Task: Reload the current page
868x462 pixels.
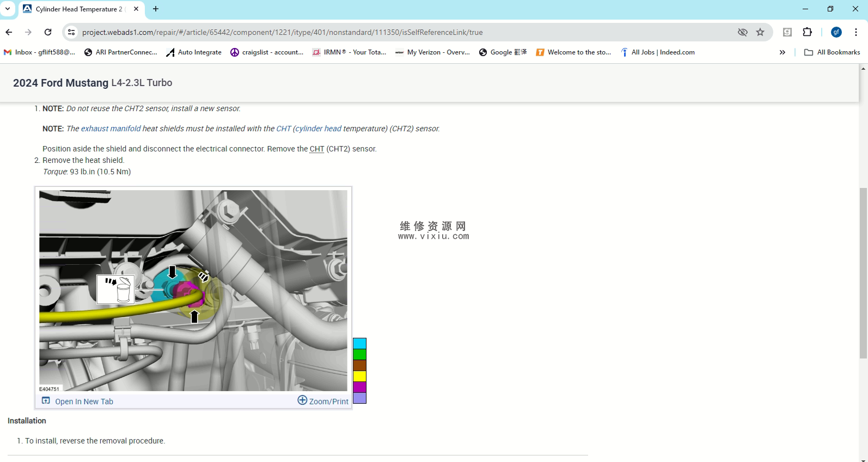Action: 48,32
